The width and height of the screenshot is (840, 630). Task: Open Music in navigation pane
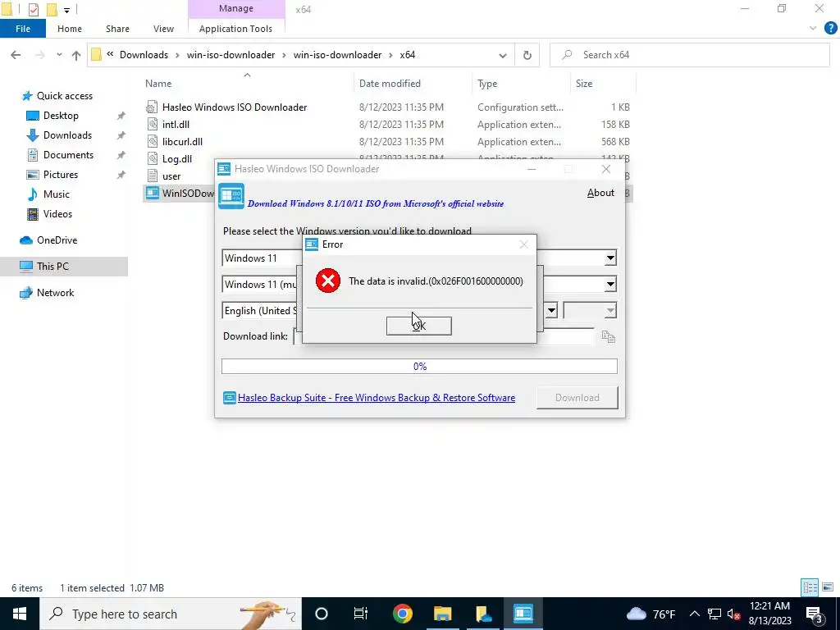tap(57, 194)
